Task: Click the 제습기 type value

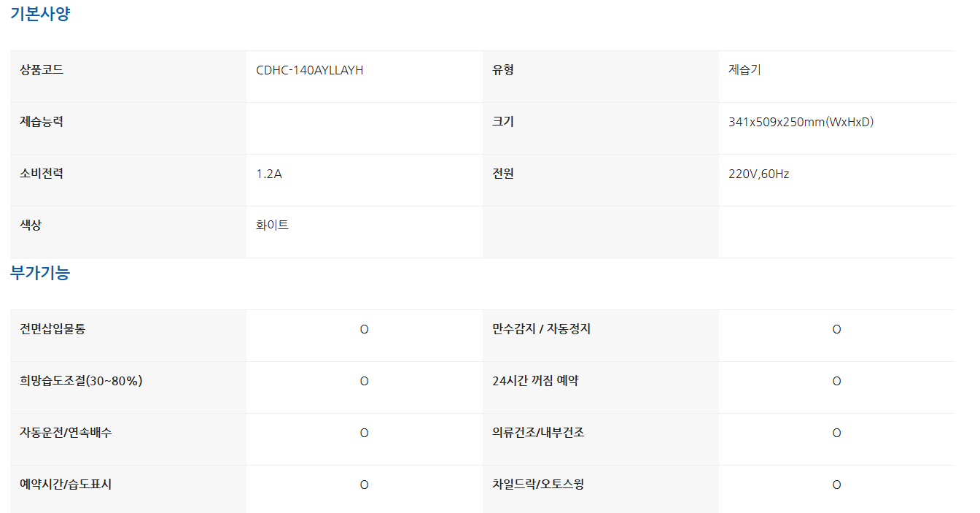Action: point(744,71)
